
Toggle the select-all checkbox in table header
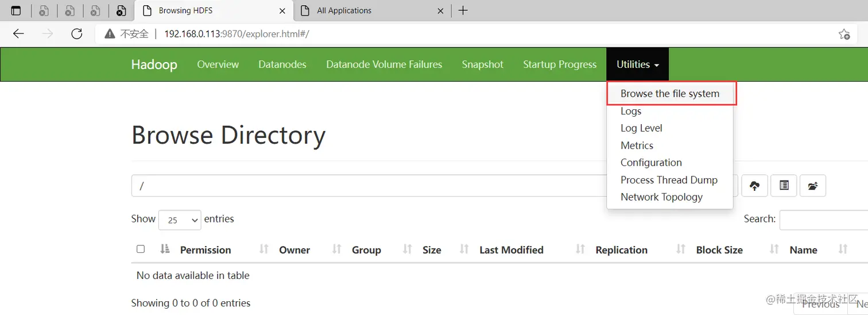[x=141, y=249]
